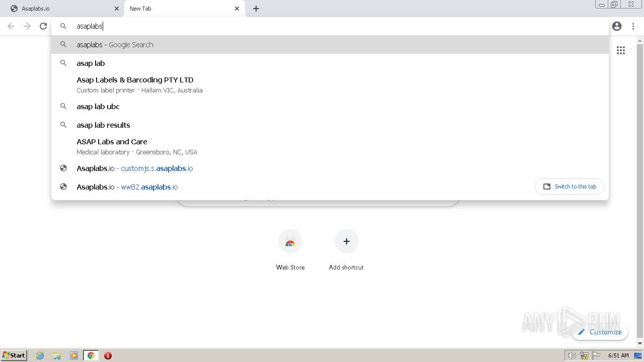644x362 pixels.
Task: Click the Customize button
Action: point(600,332)
